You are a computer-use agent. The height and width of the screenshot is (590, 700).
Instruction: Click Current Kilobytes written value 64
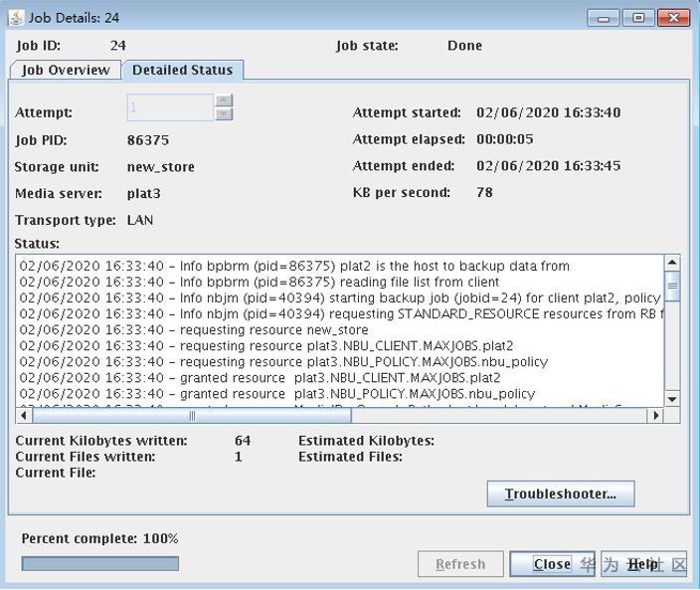(243, 441)
